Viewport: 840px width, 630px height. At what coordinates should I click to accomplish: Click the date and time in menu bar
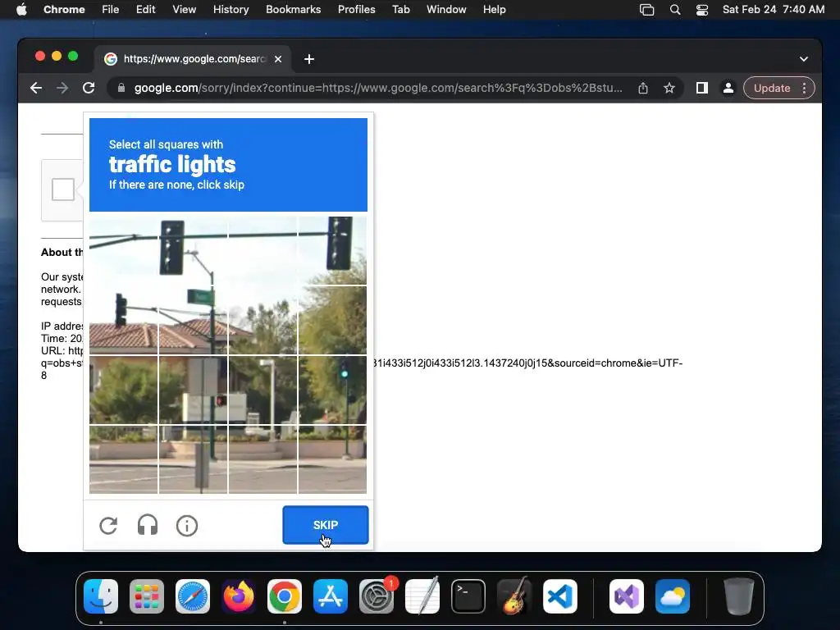(773, 10)
